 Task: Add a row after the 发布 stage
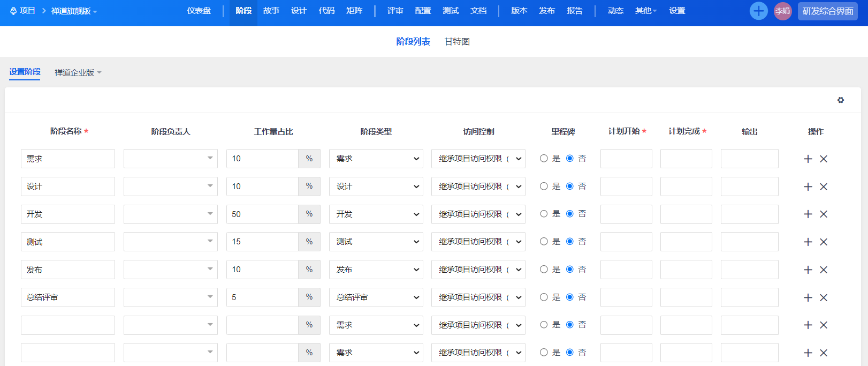(x=808, y=270)
